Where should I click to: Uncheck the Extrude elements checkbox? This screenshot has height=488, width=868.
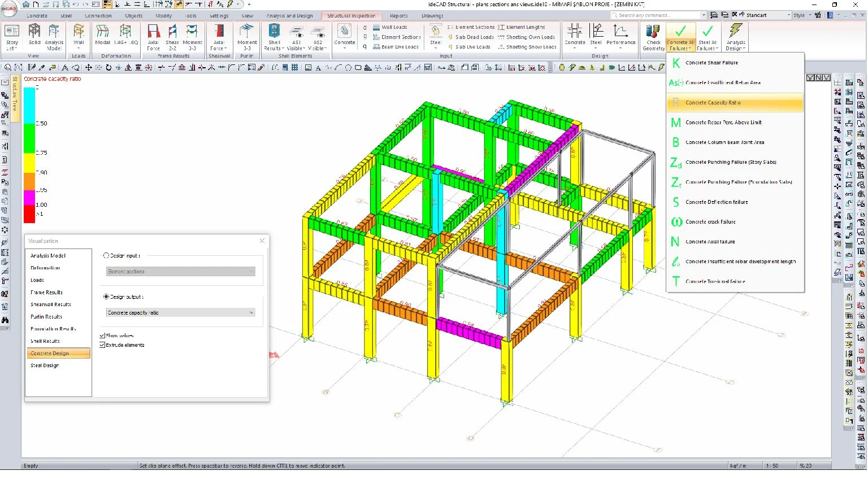click(x=102, y=345)
